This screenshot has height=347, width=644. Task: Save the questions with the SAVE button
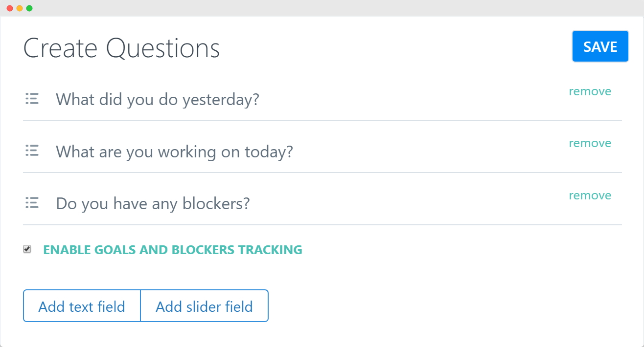600,46
